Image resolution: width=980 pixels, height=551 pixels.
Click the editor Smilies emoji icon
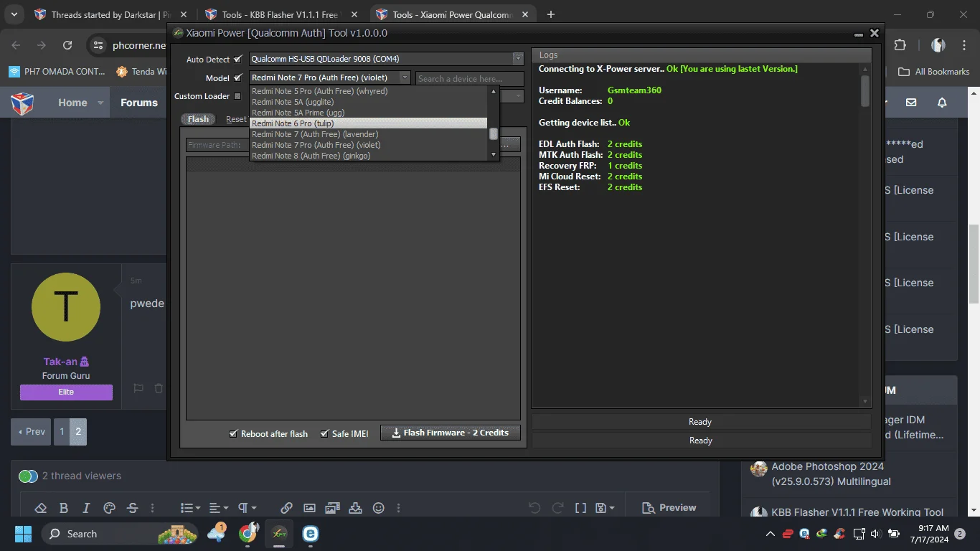click(379, 508)
